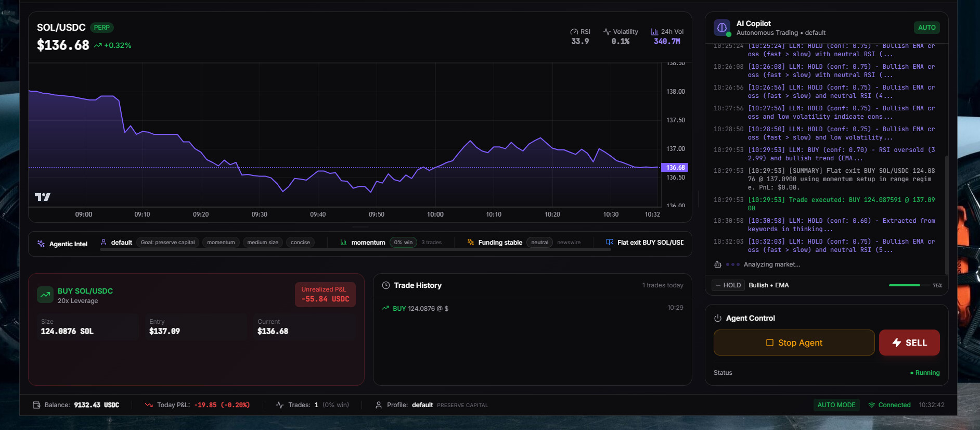This screenshot has width=980, height=430.
Task: Open the SOL/USDC pair selector
Action: tap(61, 28)
